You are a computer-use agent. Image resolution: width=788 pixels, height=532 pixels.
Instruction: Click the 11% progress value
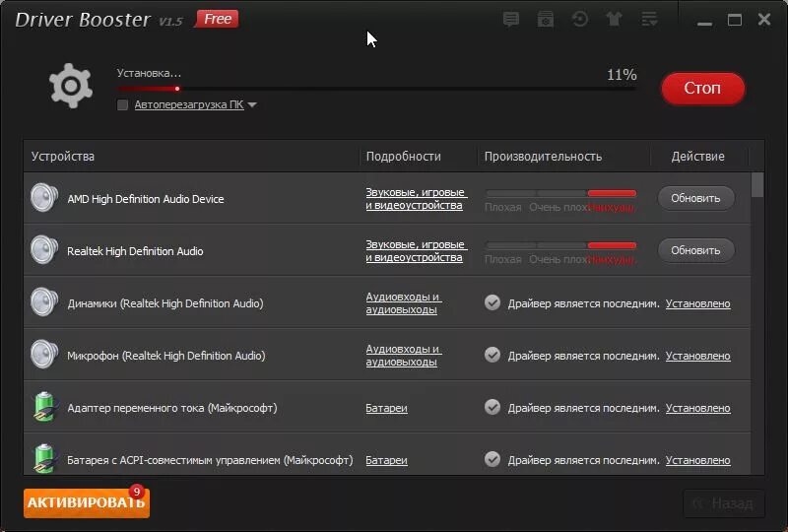[x=622, y=75]
